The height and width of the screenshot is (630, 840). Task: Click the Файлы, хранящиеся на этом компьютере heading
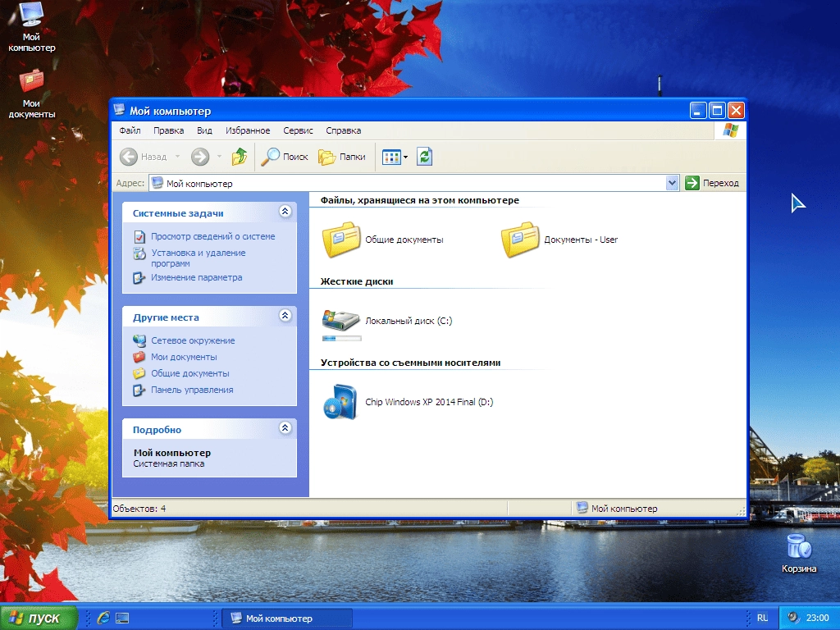pyautogui.click(x=419, y=200)
